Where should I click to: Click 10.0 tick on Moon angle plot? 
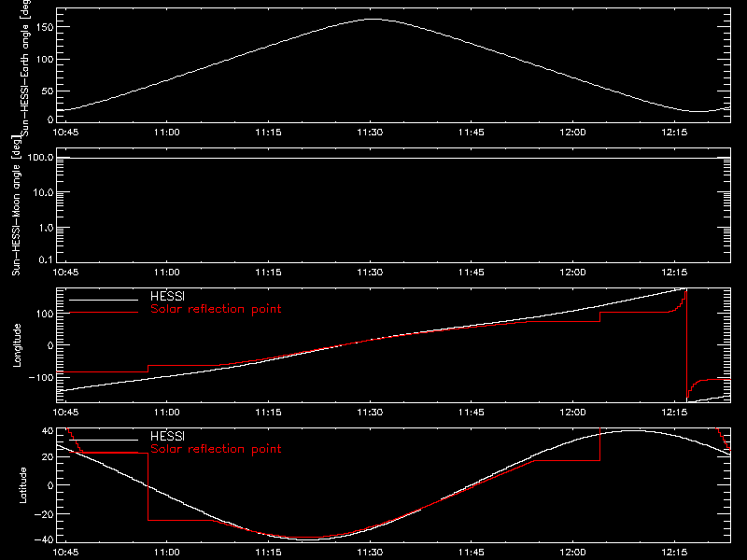point(43,193)
